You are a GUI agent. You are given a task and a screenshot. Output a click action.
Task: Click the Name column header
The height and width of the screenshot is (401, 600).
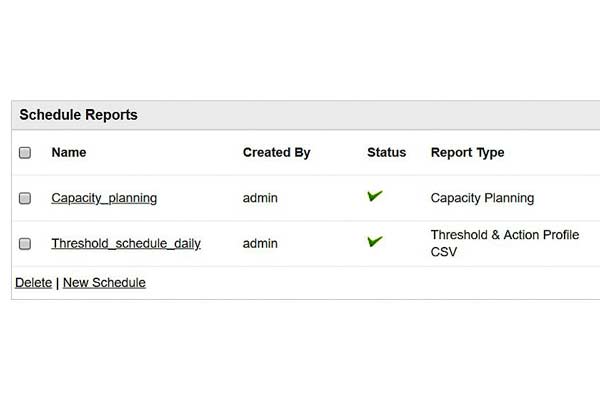(69, 153)
